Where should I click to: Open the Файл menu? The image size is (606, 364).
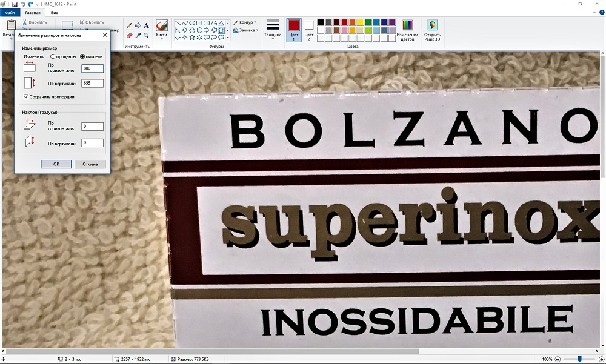tap(10, 12)
